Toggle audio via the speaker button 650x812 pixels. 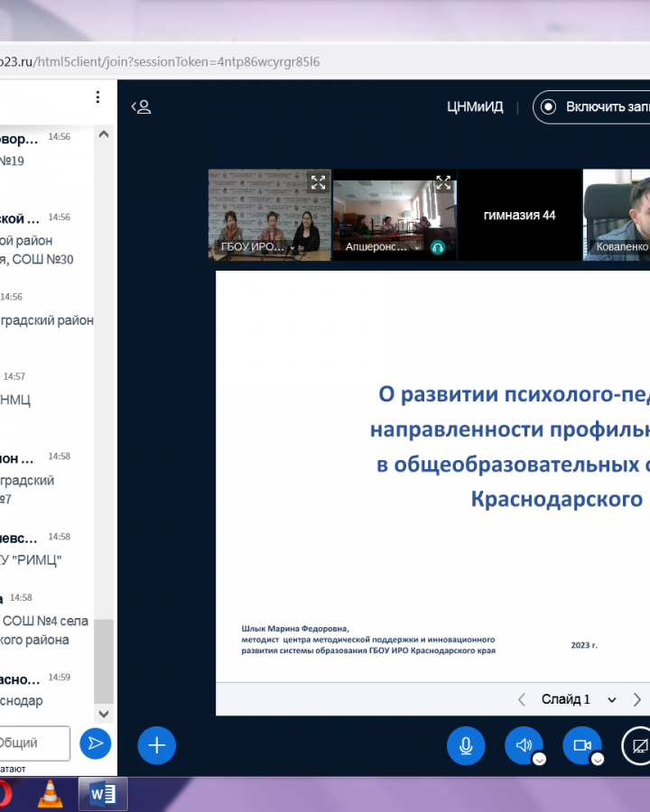523,745
